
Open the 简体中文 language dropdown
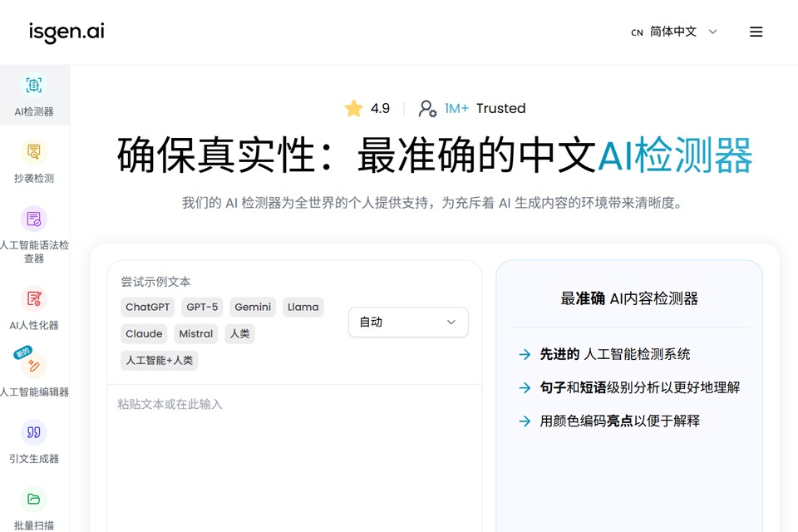point(674,32)
